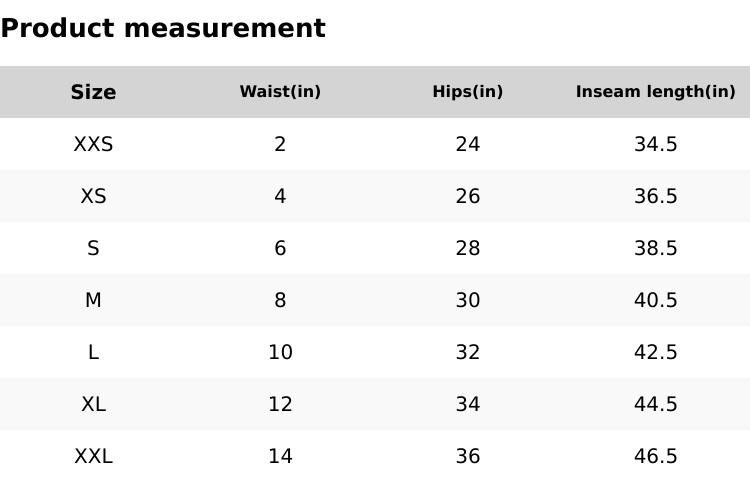This screenshot has width=750, height=482.
Task: Select waist value 14 for XXL
Action: tap(280, 456)
